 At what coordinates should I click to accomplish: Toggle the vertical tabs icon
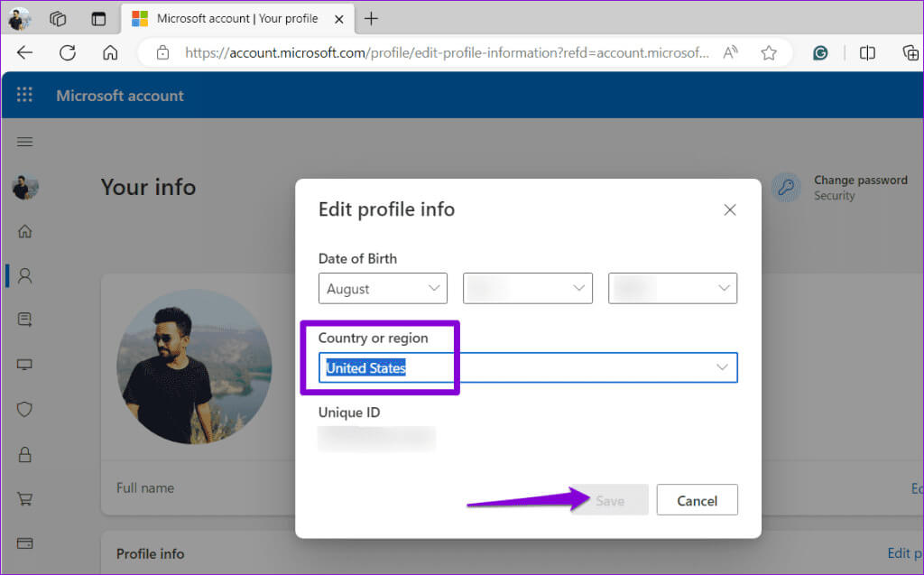pos(98,19)
